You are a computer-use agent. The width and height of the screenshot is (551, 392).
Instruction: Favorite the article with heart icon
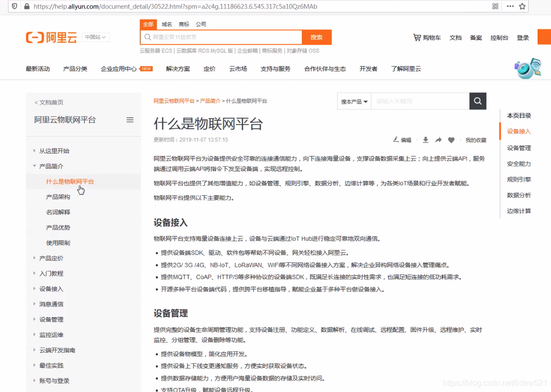pyautogui.click(x=451, y=140)
